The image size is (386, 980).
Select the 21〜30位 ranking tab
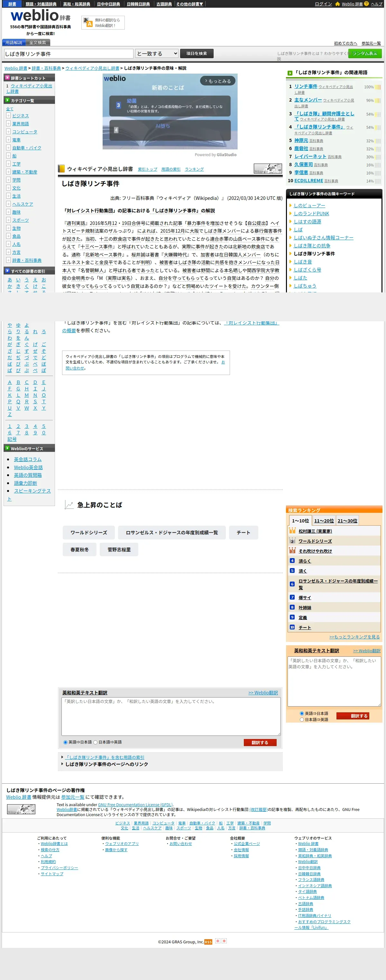tap(347, 521)
